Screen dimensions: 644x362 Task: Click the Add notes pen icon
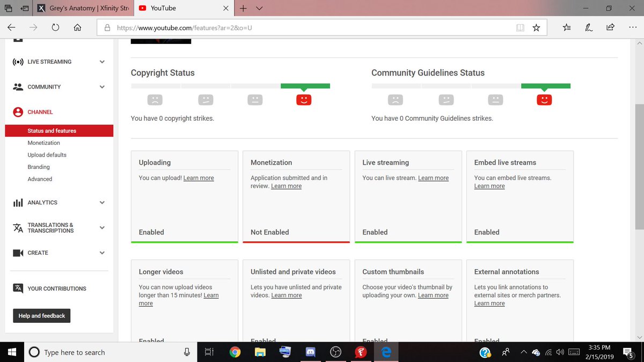tap(589, 27)
